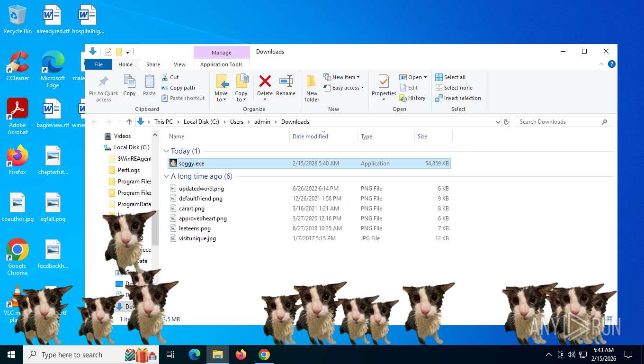Sort by Name column header
The width and height of the screenshot is (644, 364).
point(228,136)
